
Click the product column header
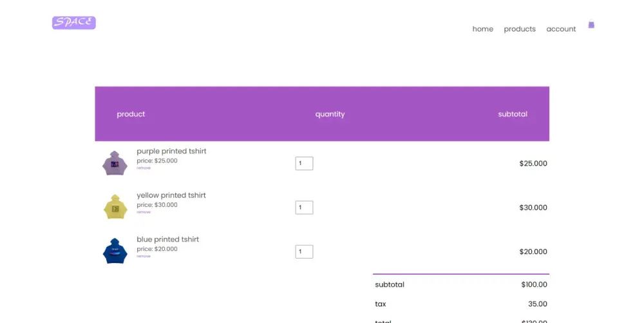coord(131,114)
